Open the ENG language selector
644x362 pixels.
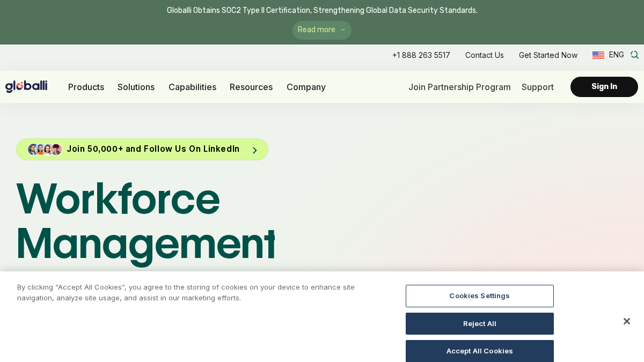coord(616,55)
